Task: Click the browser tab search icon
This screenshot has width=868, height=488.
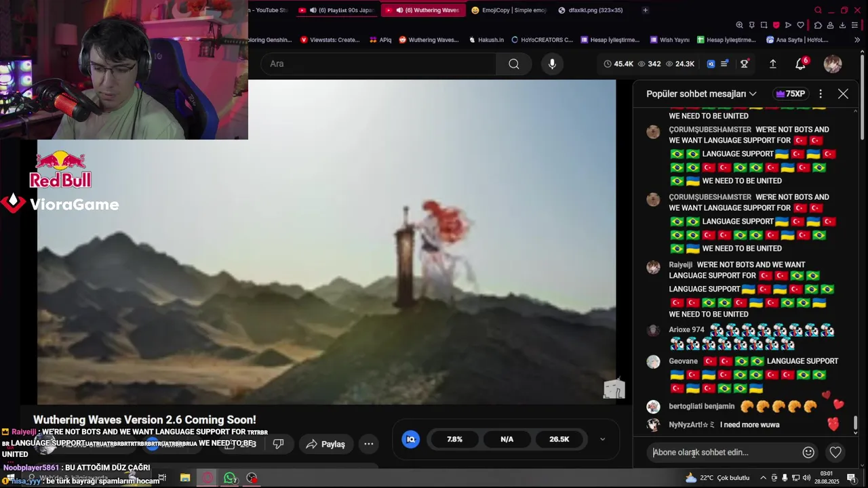Action: coord(818,10)
